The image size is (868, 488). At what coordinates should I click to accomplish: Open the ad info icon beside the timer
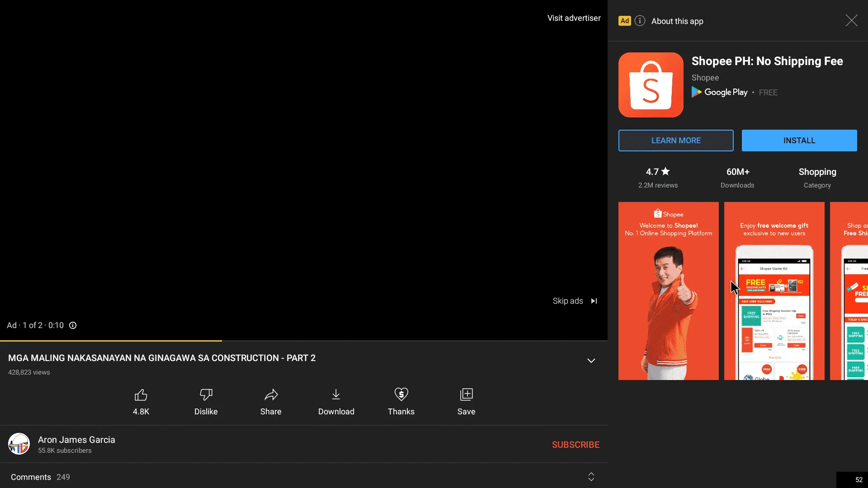pos(73,325)
